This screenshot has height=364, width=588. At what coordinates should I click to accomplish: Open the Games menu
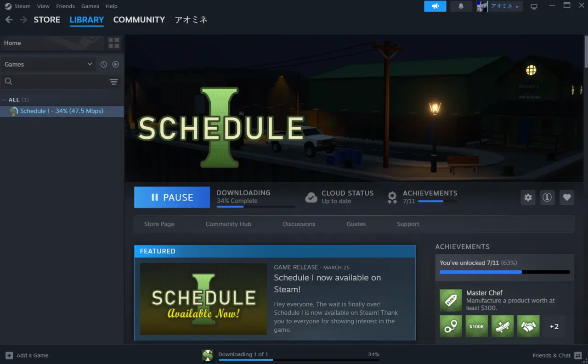tap(90, 6)
